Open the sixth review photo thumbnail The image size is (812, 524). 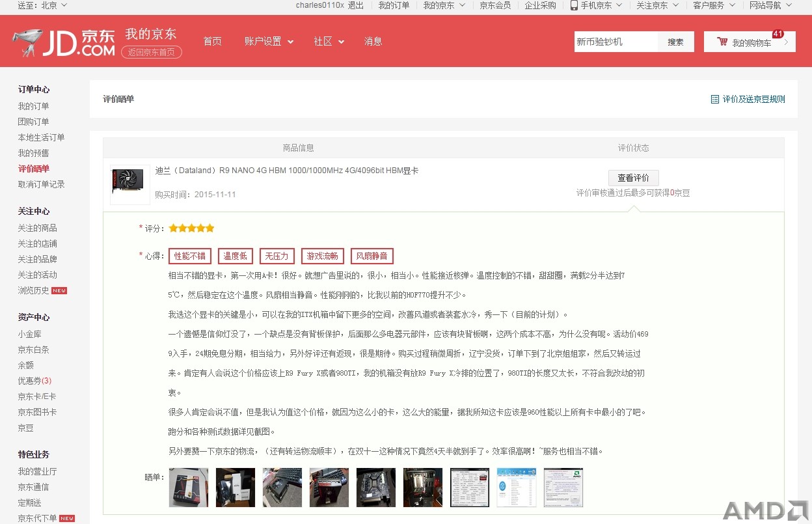click(x=423, y=488)
